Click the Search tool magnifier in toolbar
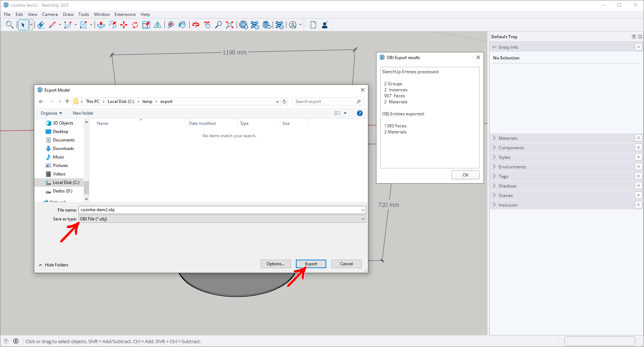 click(10, 25)
